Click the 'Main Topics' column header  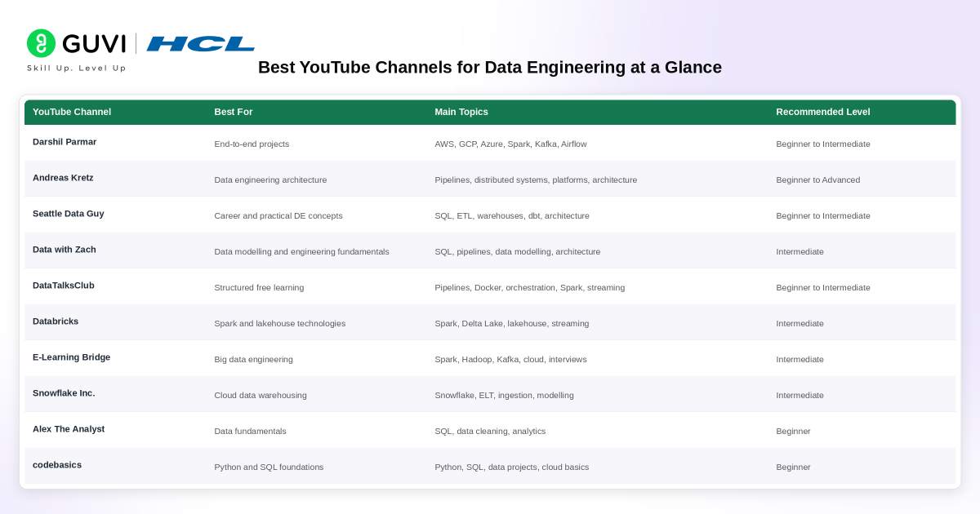461,112
